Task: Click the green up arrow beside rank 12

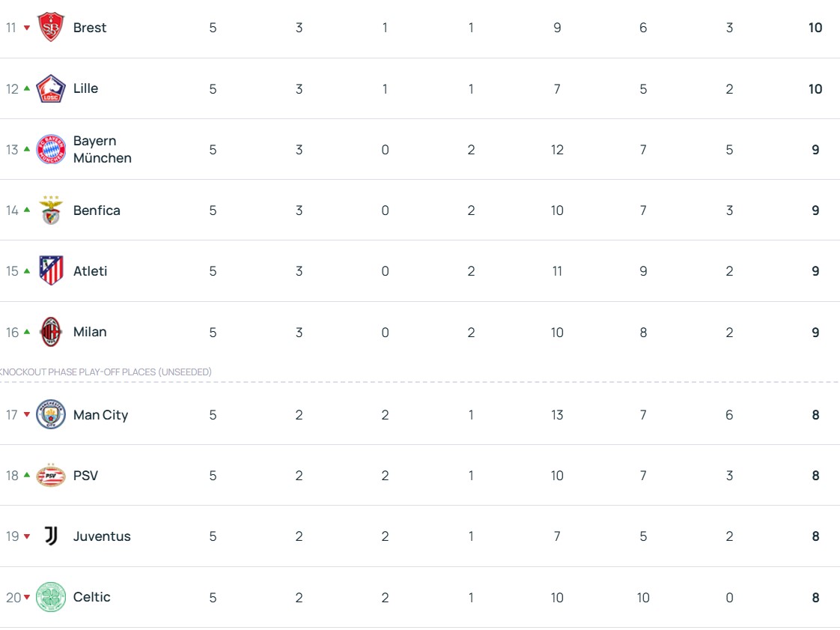Action: pyautogui.click(x=27, y=88)
